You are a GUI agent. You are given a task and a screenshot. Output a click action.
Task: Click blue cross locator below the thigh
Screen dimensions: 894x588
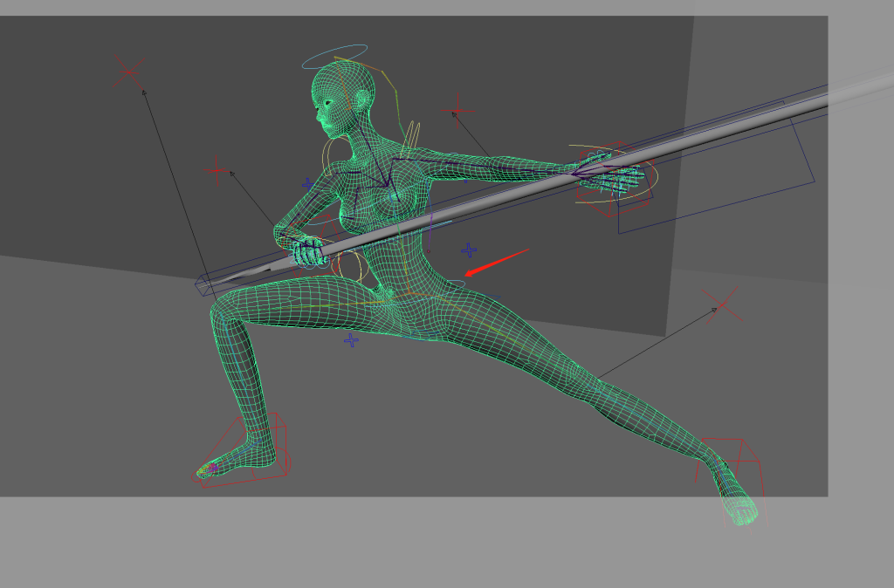click(x=351, y=339)
